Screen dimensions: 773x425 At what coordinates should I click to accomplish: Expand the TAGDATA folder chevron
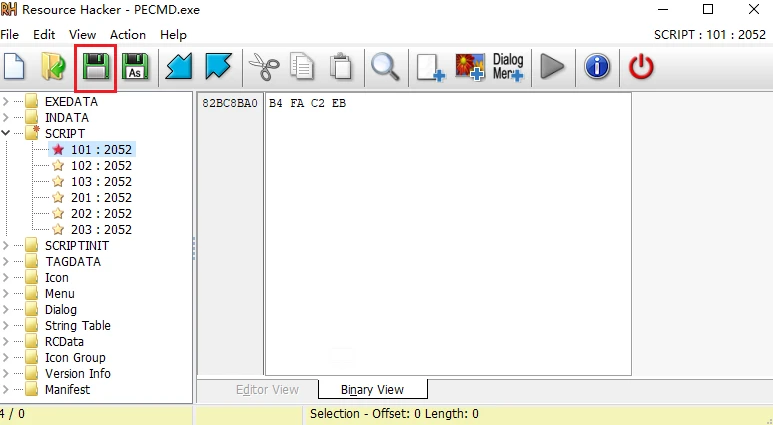(5, 262)
